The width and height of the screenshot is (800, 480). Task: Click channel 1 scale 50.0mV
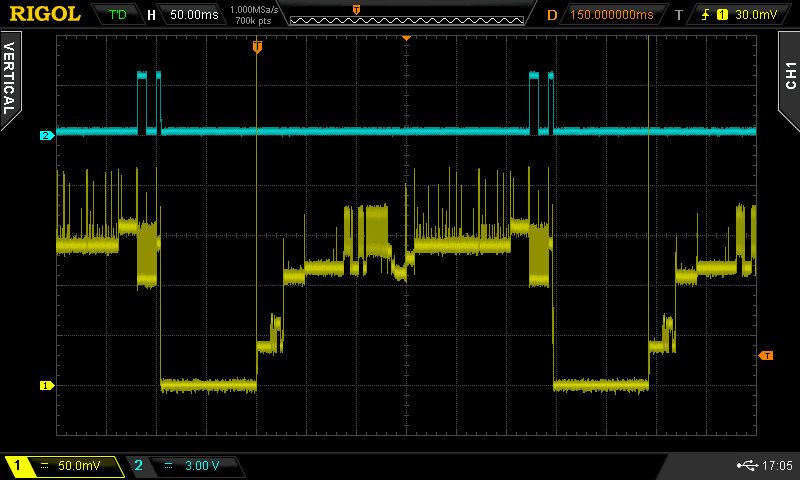(79, 466)
